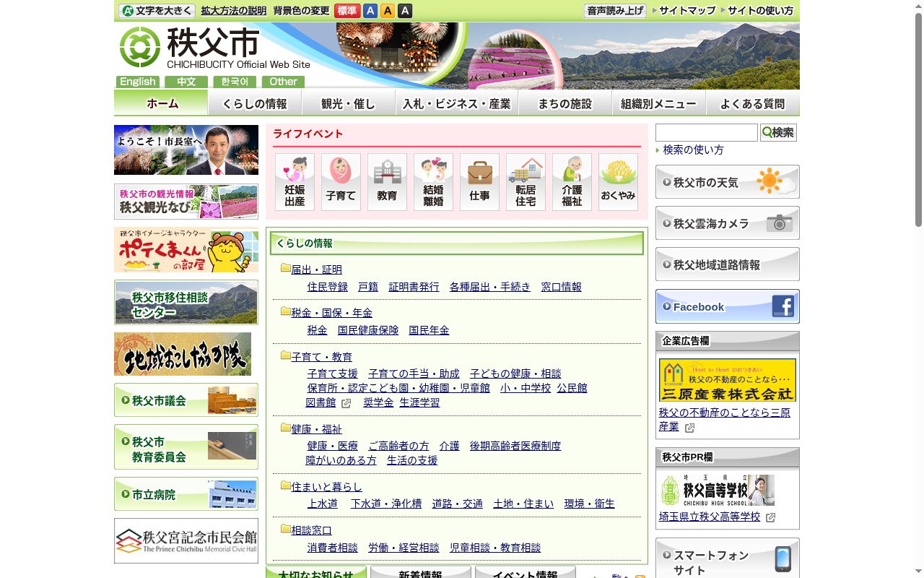Open the ポテくまくんの部屋 banner
Screen dimensions: 924x578
pyautogui.click(x=186, y=250)
